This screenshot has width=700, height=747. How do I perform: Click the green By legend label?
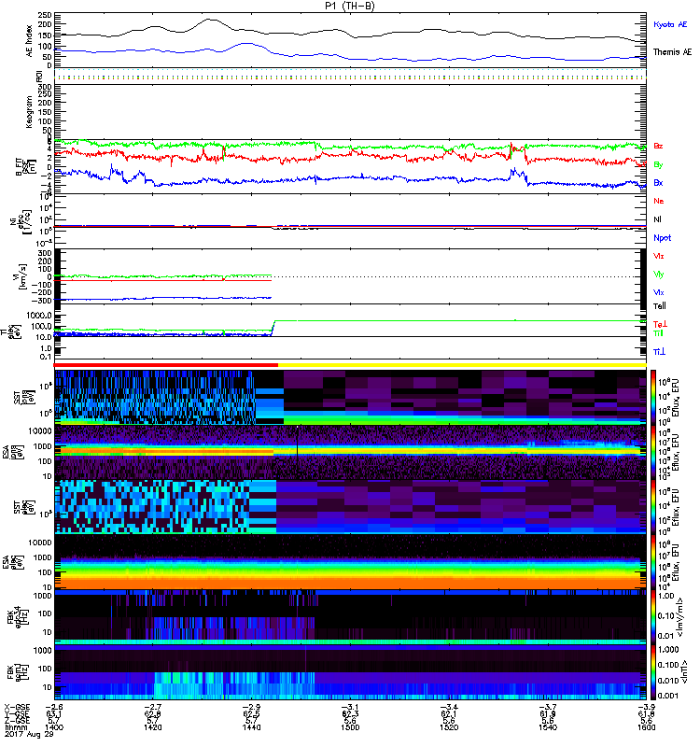click(x=658, y=164)
